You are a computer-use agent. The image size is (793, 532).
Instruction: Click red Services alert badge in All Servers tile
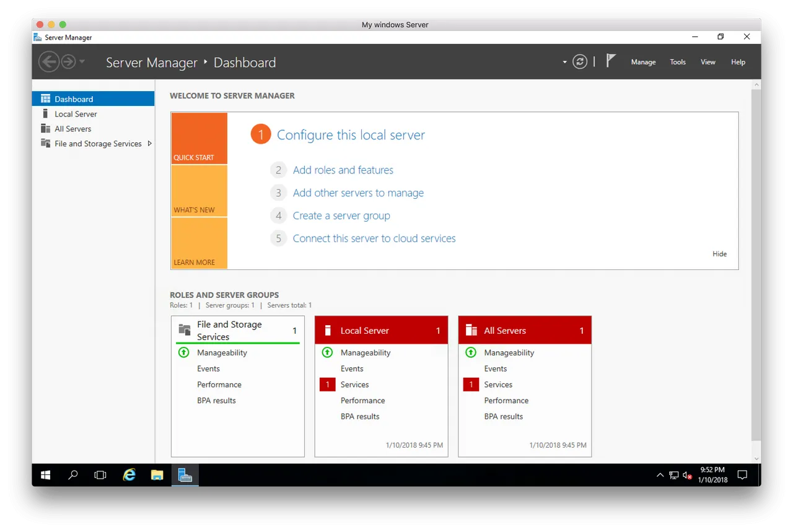[x=471, y=385]
